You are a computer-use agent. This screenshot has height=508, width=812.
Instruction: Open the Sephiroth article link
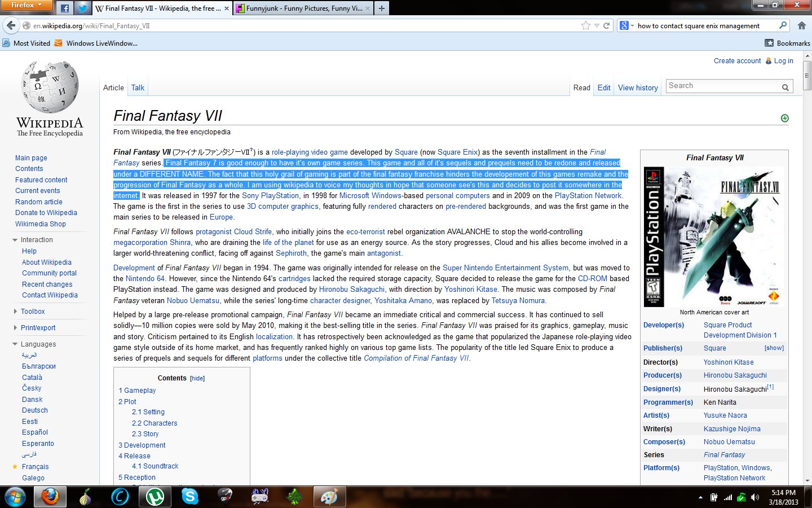click(x=291, y=253)
